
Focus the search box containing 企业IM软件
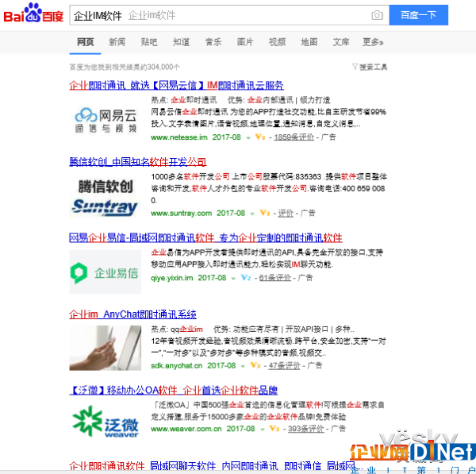pyautogui.click(x=229, y=15)
